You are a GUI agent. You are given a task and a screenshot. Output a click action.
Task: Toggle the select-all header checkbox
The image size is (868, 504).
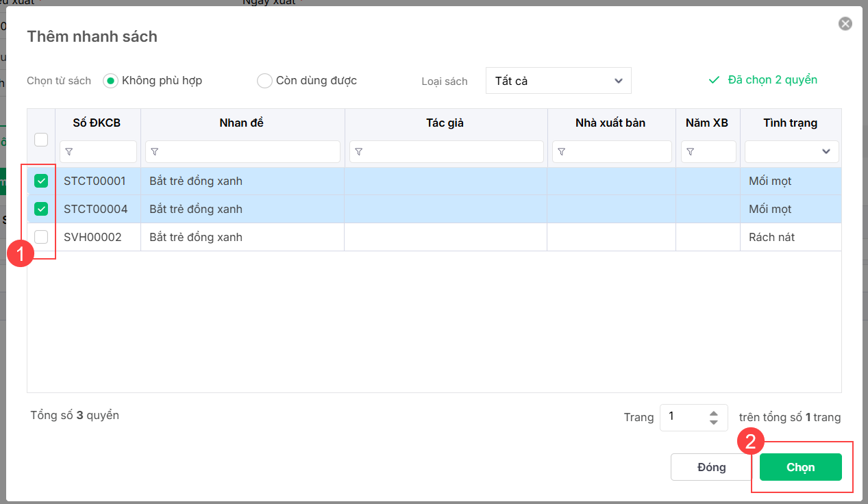click(41, 140)
